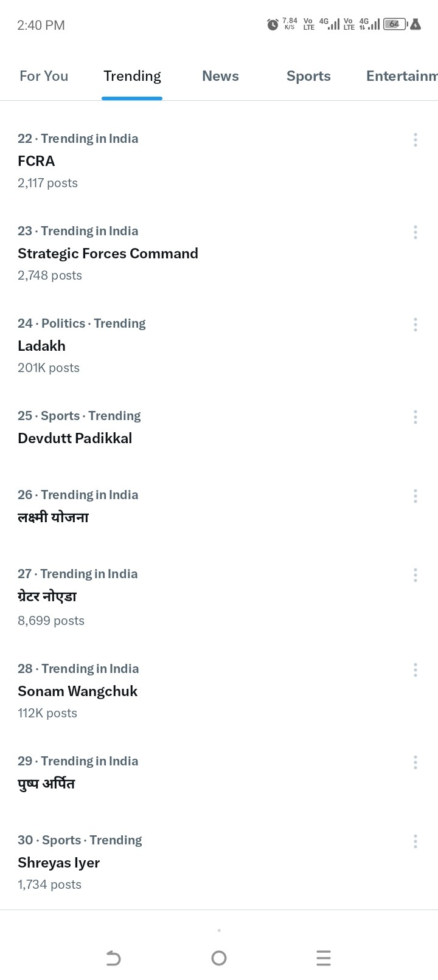Switch to the For You tab
438x980 pixels.
pyautogui.click(x=44, y=76)
